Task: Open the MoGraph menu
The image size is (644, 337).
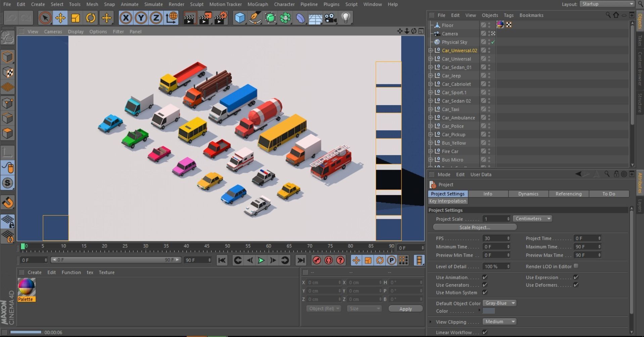Action: click(x=258, y=4)
